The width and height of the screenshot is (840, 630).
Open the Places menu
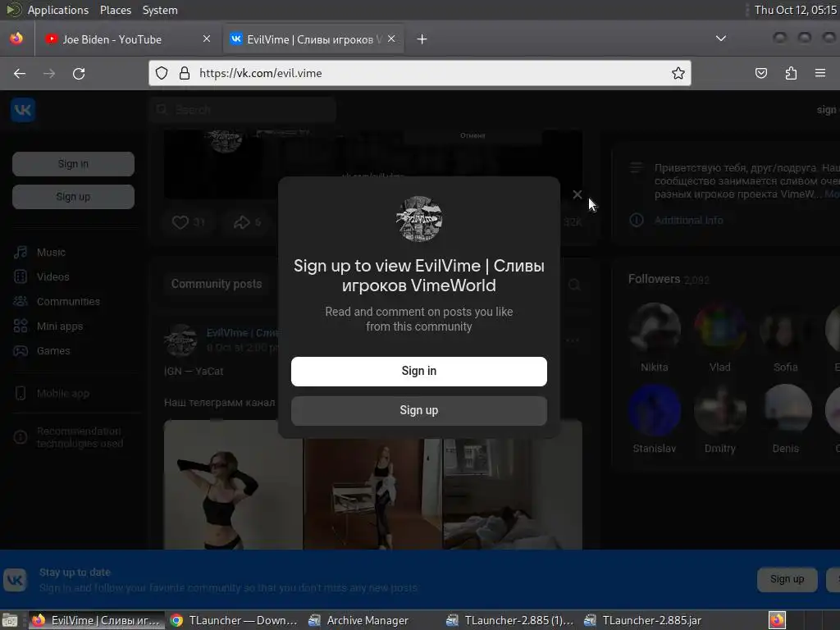(116, 10)
